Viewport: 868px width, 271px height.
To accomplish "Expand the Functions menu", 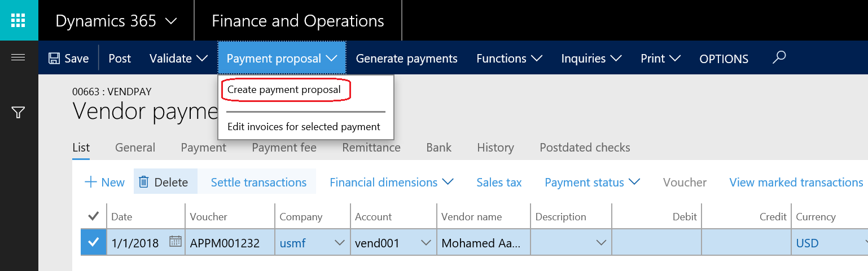I will pyautogui.click(x=510, y=59).
